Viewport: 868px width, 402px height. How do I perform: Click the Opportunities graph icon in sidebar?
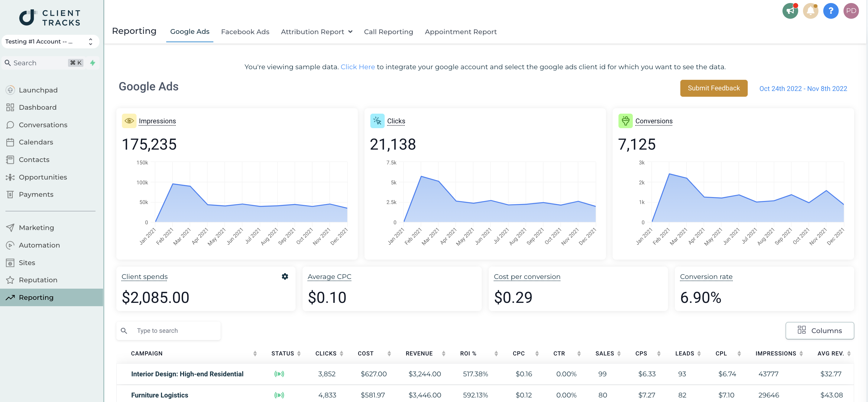[x=10, y=177]
